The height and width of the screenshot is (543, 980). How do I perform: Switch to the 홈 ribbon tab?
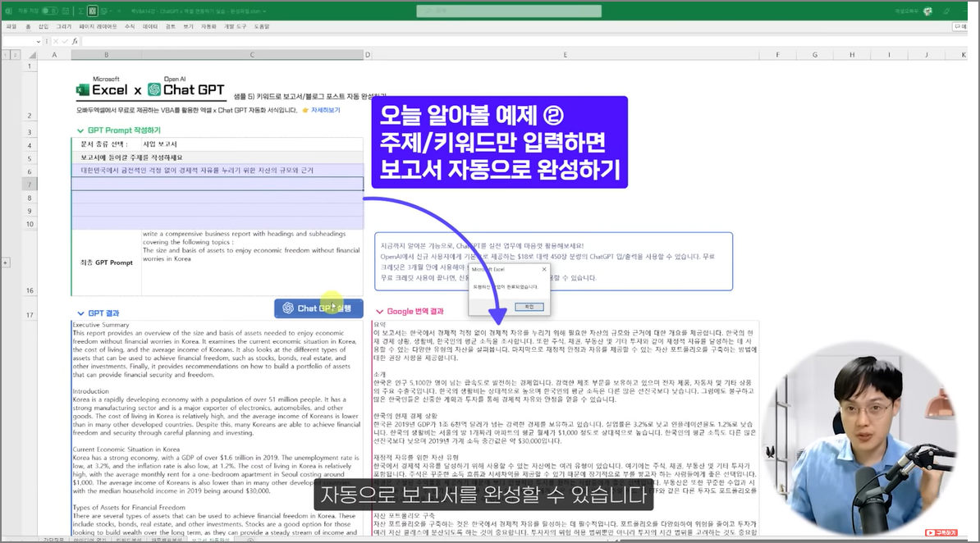click(28, 27)
